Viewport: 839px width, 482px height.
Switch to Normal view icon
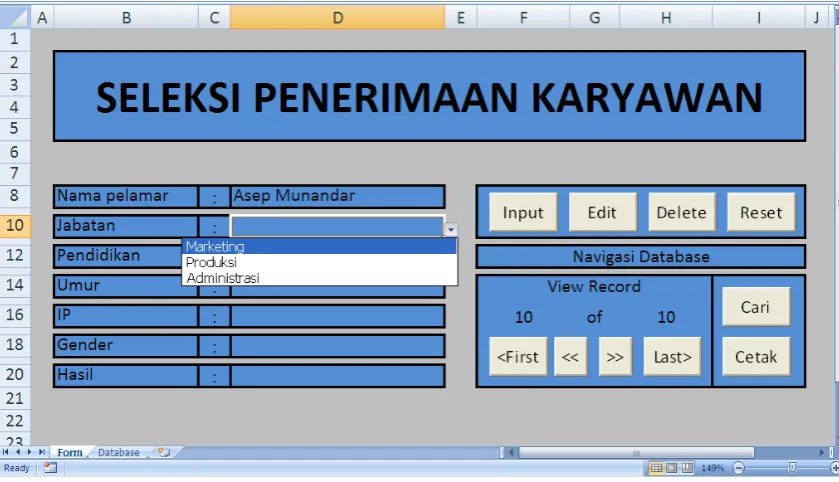click(x=656, y=468)
